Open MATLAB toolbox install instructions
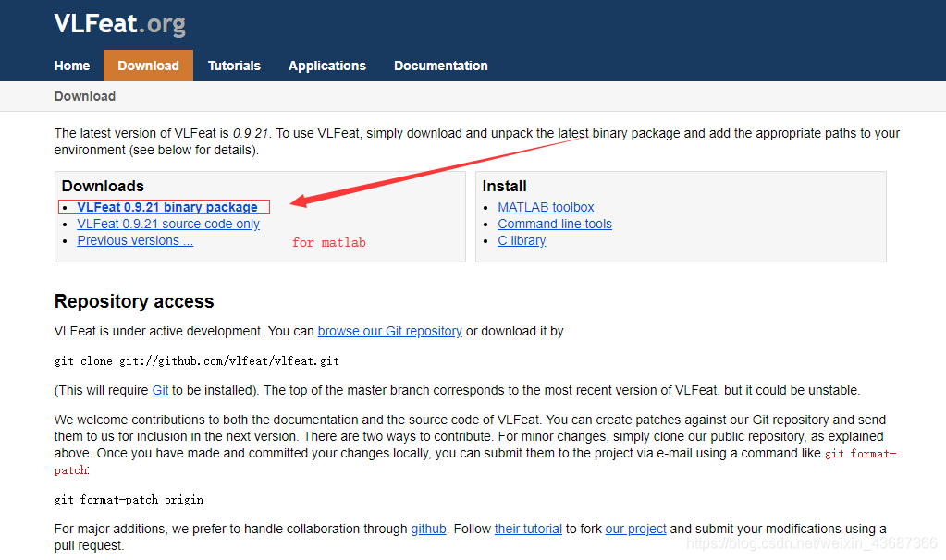This screenshot has width=946, height=560. pos(546,207)
